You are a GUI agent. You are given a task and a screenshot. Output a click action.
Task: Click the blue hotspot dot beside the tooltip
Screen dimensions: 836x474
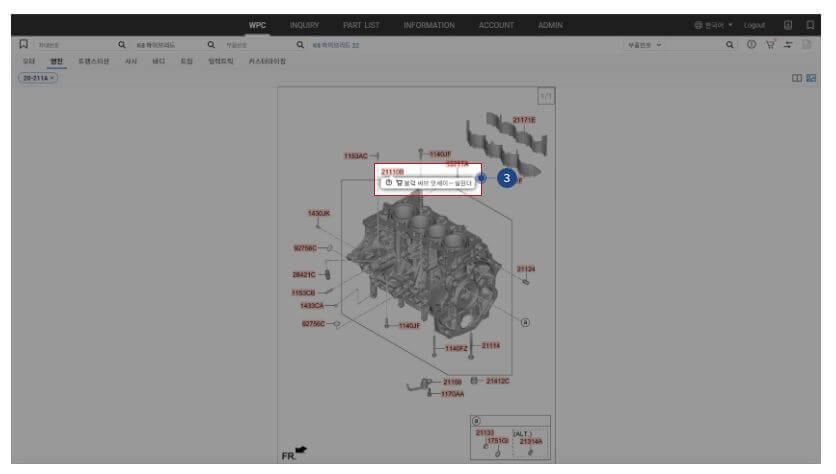(x=481, y=178)
